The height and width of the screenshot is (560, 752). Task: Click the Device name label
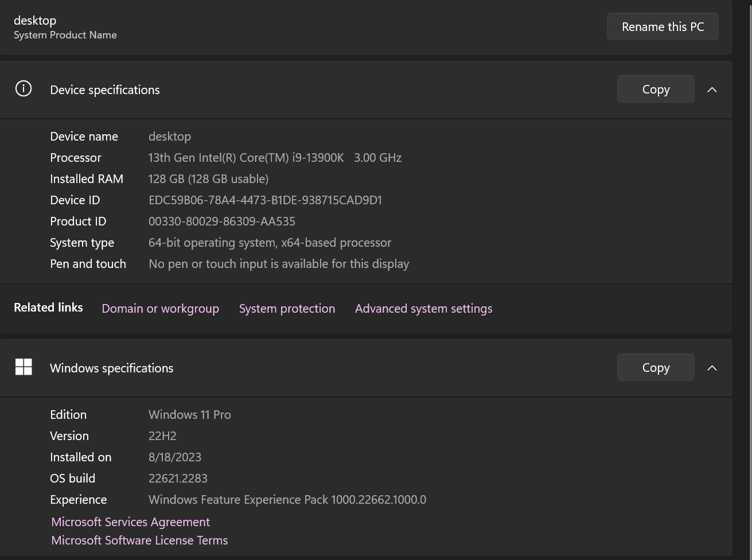84,137
